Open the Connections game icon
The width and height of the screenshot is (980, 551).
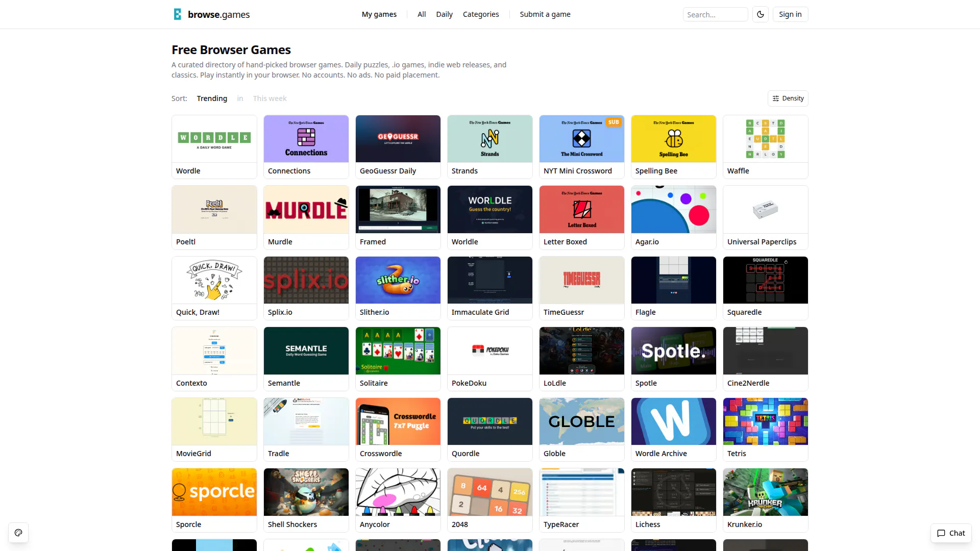(x=306, y=139)
